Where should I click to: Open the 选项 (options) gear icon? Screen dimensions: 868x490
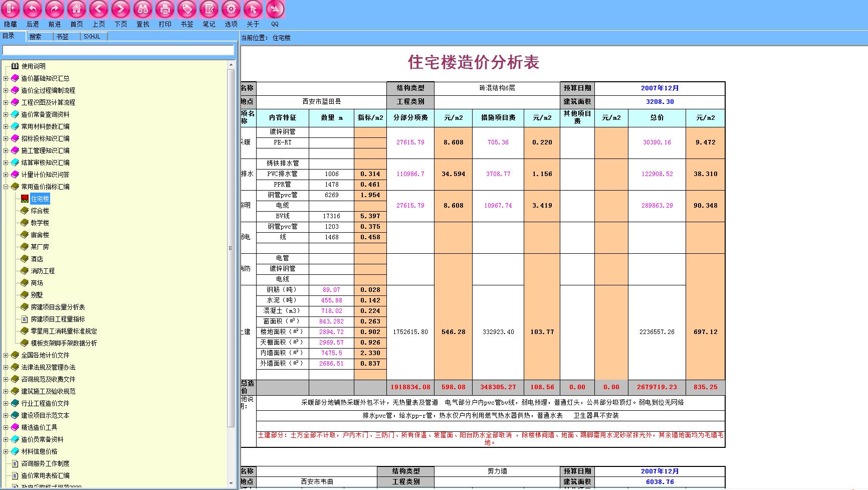click(x=231, y=10)
